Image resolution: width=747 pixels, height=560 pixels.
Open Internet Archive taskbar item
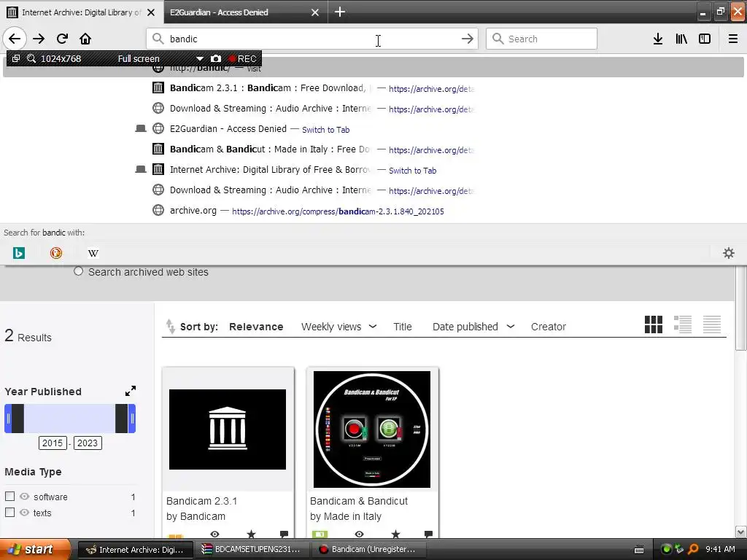(x=135, y=549)
